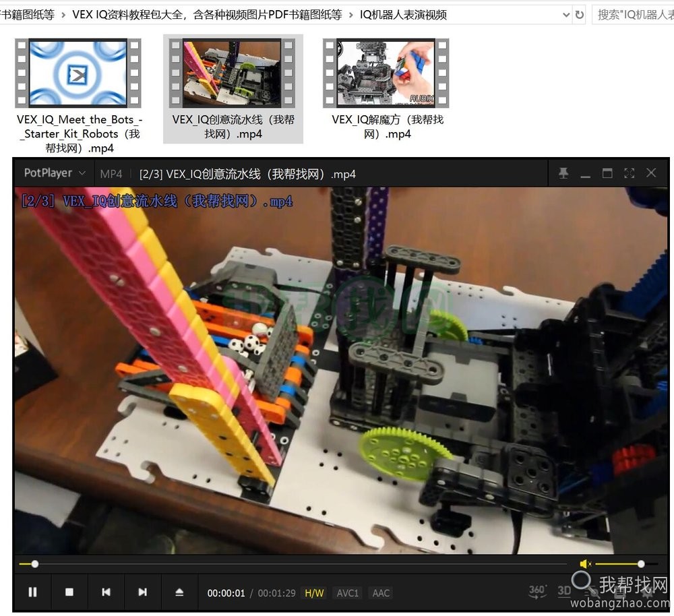674x616 pixels.
Task: Pin the PotPlayer window on top
Action: [x=563, y=173]
